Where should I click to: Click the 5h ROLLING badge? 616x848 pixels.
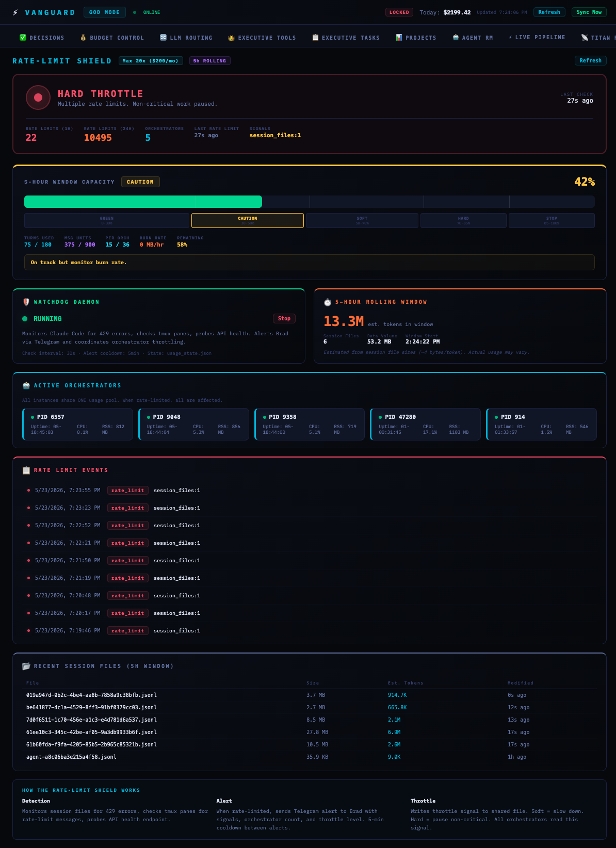pyautogui.click(x=209, y=61)
